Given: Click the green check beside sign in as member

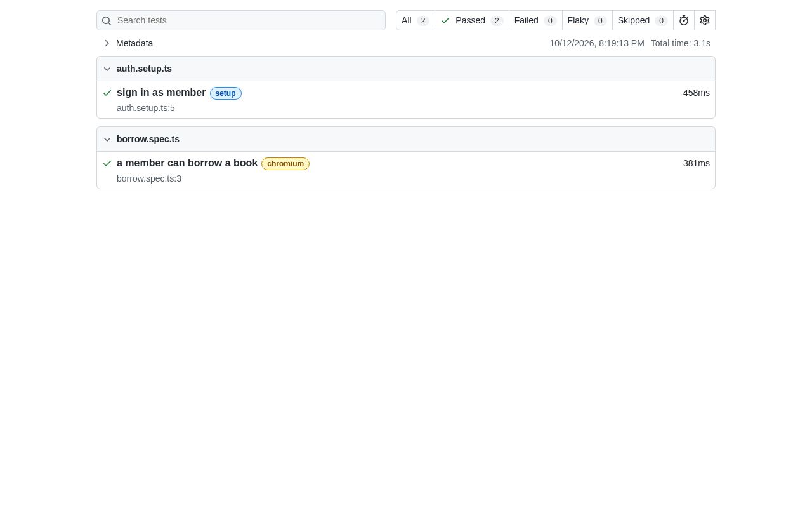Looking at the screenshot, I should (x=107, y=93).
